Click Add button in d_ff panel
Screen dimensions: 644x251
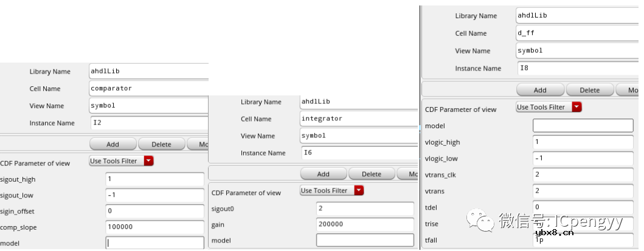(540, 90)
